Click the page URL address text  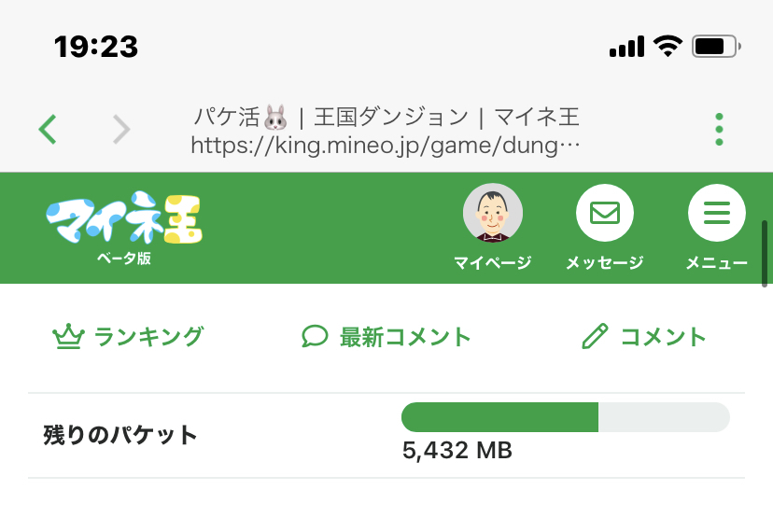tap(385, 146)
